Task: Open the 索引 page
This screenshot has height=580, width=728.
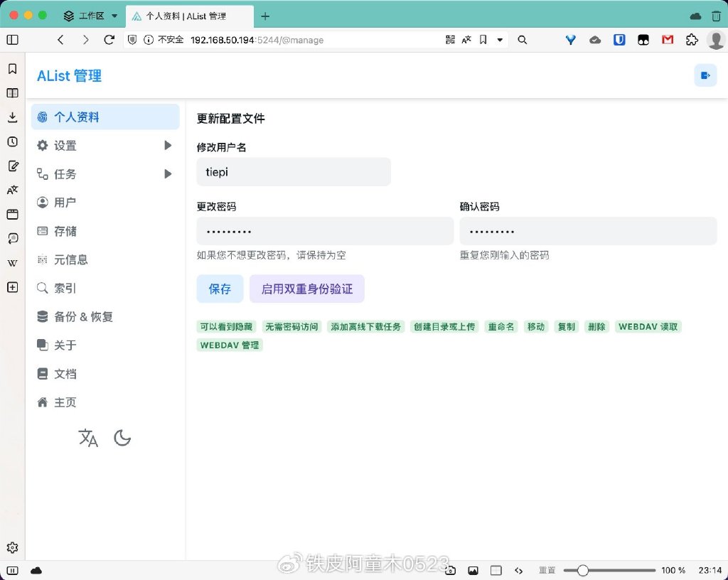Action: click(105, 288)
